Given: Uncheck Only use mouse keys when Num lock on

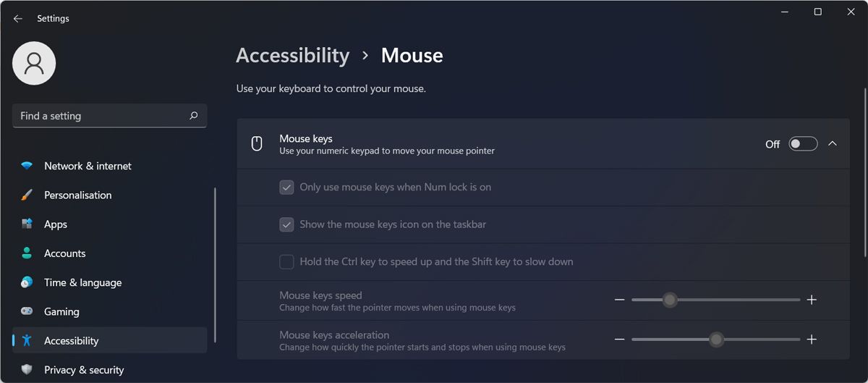Looking at the screenshot, I should click(x=286, y=187).
